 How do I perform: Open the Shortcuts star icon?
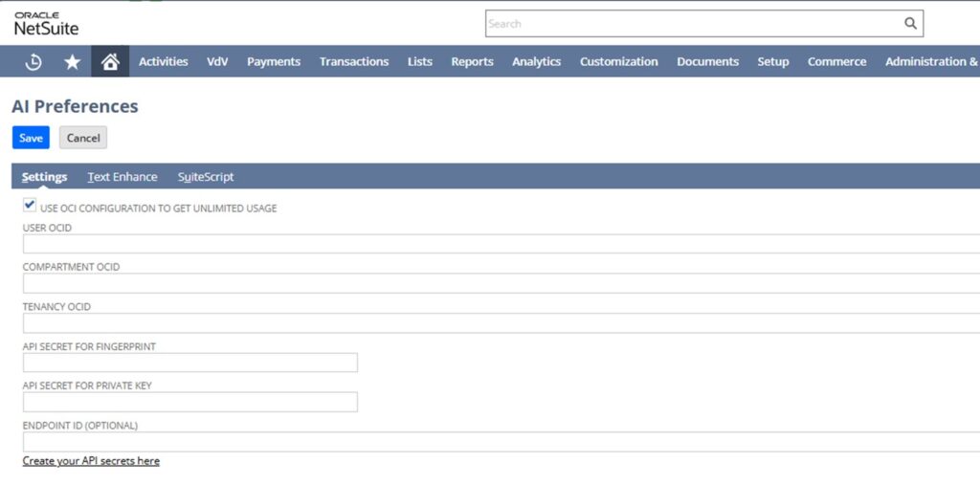(73, 61)
